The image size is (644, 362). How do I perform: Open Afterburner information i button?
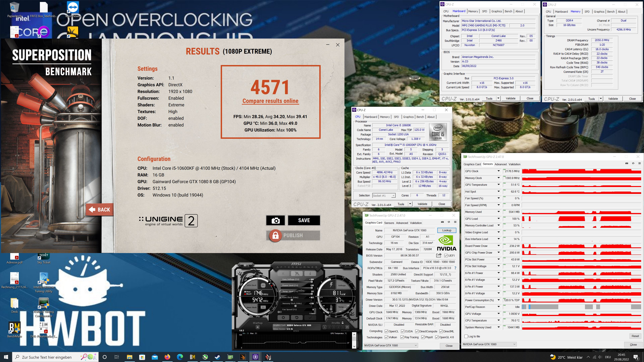coord(310,274)
